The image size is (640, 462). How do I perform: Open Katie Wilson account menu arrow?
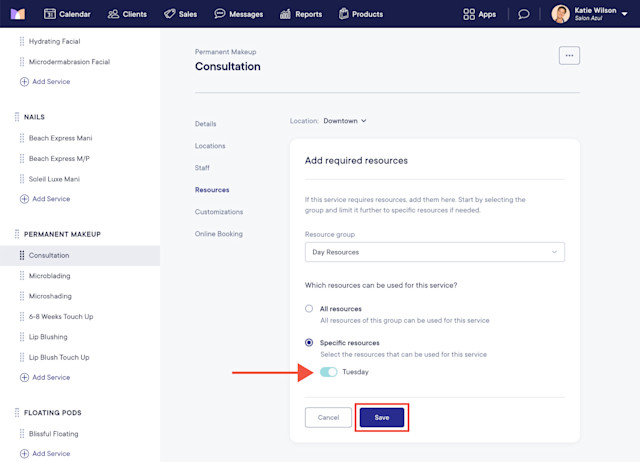click(624, 14)
